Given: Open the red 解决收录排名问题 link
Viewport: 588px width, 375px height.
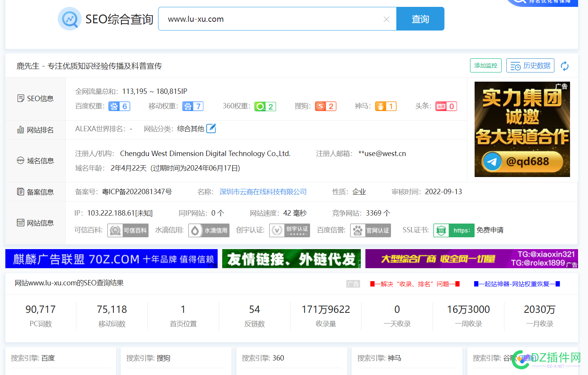Looking at the screenshot, I should [x=415, y=284].
